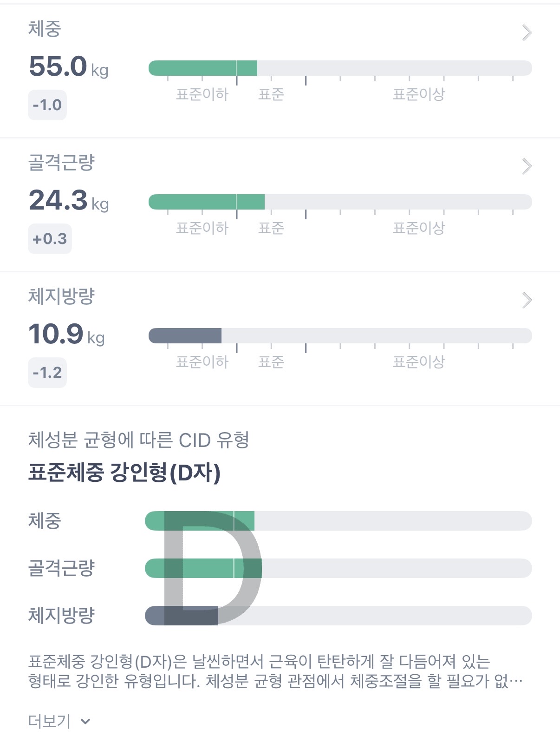560x749 pixels.
Task: Tap the 골격근량 section title label
Action: 61,163
